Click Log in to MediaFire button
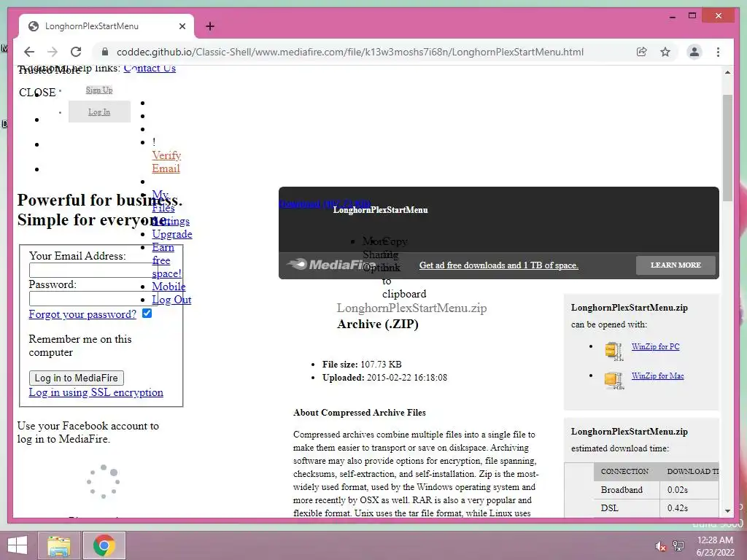The height and width of the screenshot is (560, 747). [76, 378]
